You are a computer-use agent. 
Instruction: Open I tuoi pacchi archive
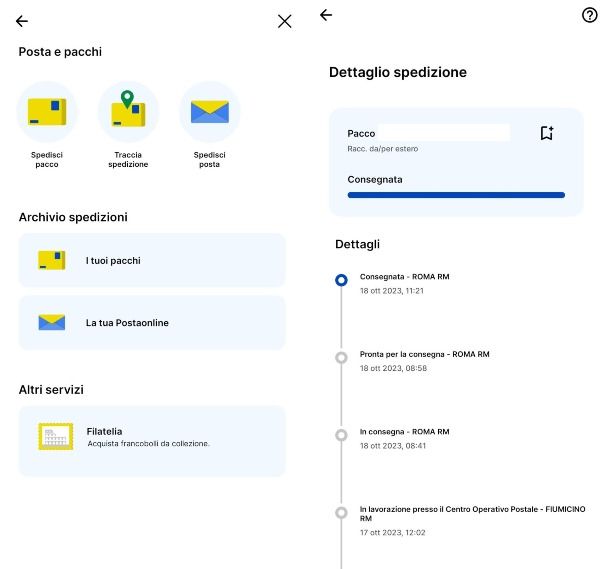(152, 260)
